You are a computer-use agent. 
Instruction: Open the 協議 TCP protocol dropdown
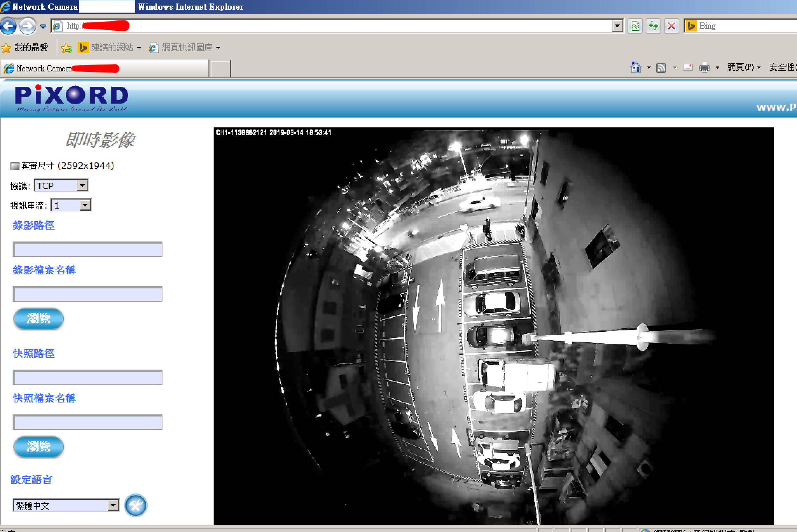point(61,185)
